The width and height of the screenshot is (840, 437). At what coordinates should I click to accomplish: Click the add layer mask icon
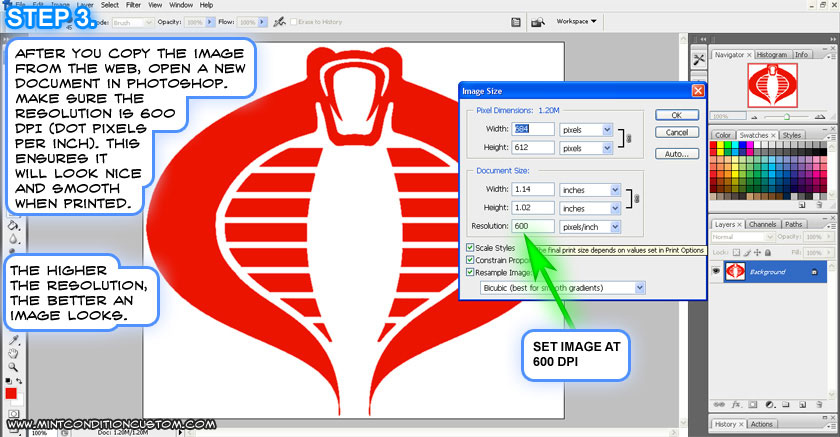click(x=753, y=405)
